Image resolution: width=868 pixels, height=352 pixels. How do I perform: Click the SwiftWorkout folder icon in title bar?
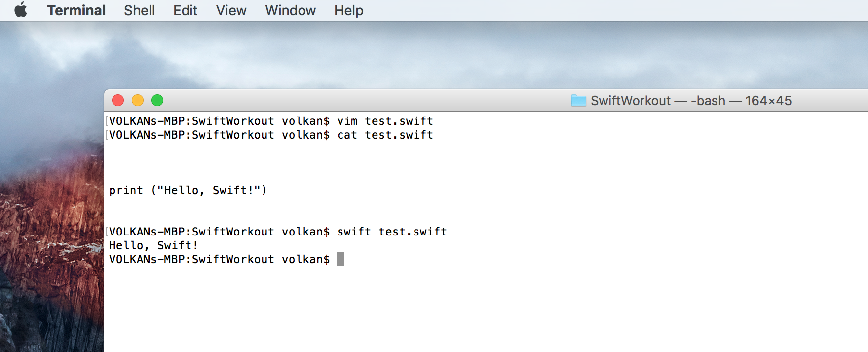click(x=578, y=101)
